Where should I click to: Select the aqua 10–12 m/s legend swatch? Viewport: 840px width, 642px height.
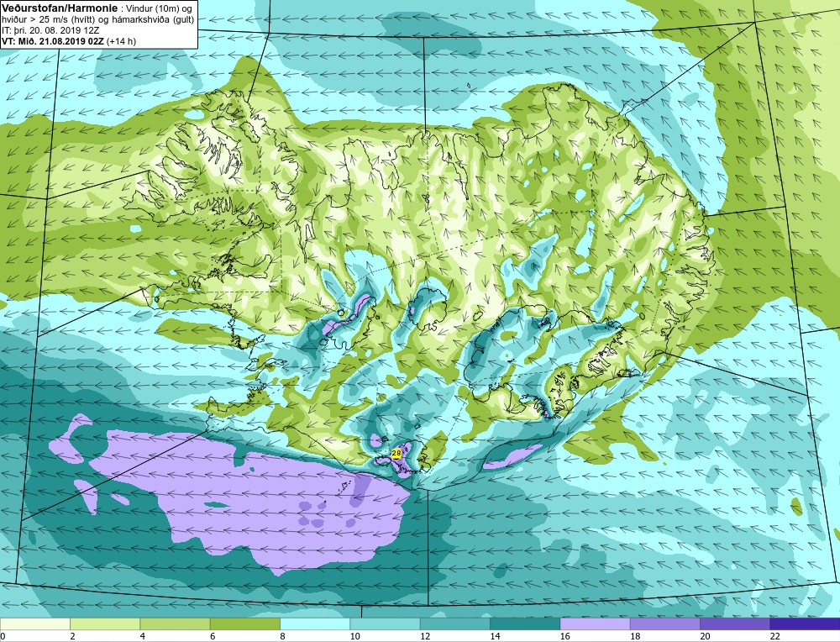point(386,624)
